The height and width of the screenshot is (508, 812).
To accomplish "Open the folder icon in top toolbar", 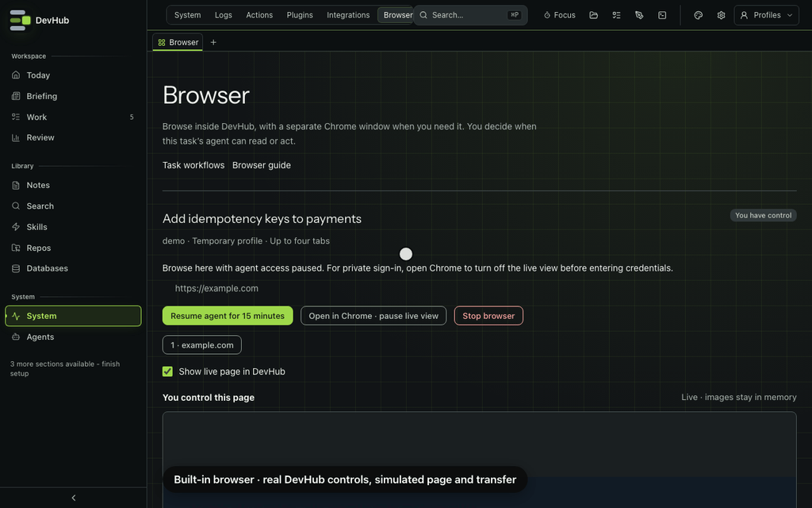I will pyautogui.click(x=593, y=15).
